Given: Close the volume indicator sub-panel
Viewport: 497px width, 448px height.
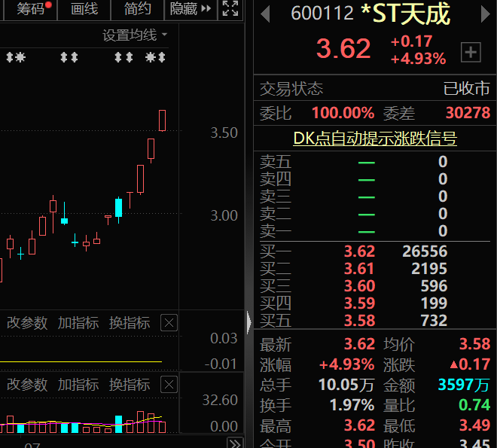Looking at the screenshot, I should pyautogui.click(x=169, y=385).
